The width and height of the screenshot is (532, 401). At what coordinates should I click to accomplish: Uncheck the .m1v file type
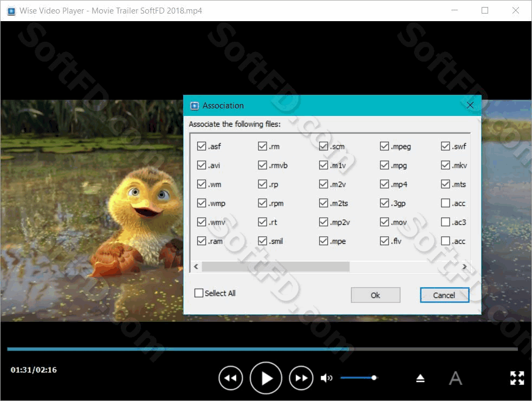pos(323,165)
